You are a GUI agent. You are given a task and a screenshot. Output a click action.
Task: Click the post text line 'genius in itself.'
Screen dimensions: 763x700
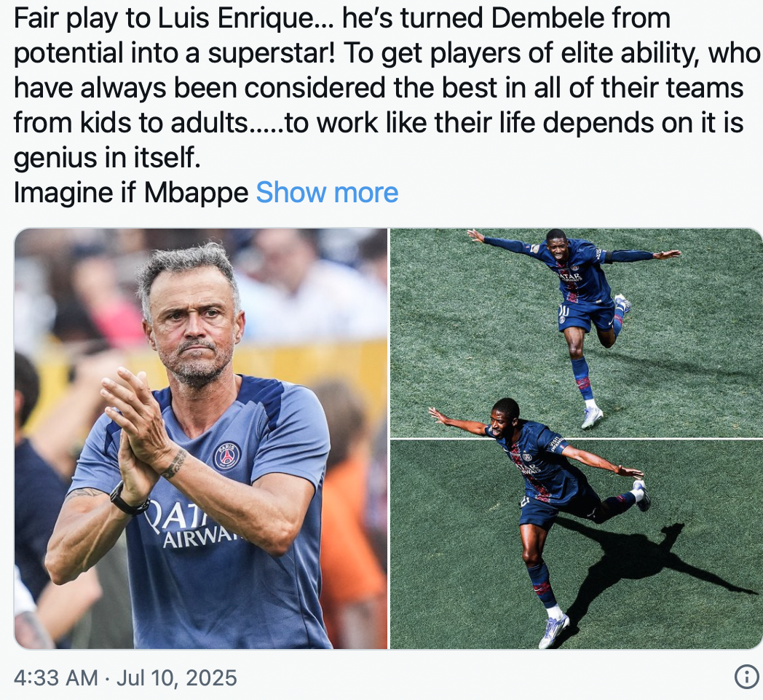pos(107,158)
